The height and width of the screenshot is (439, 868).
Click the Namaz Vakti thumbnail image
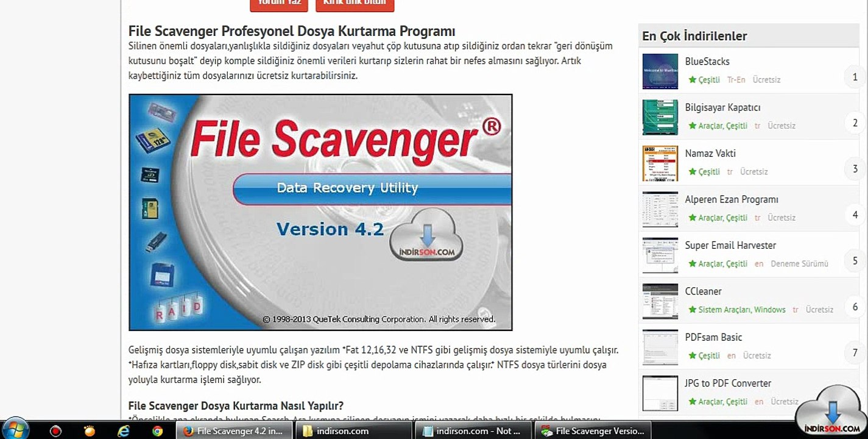coord(660,163)
